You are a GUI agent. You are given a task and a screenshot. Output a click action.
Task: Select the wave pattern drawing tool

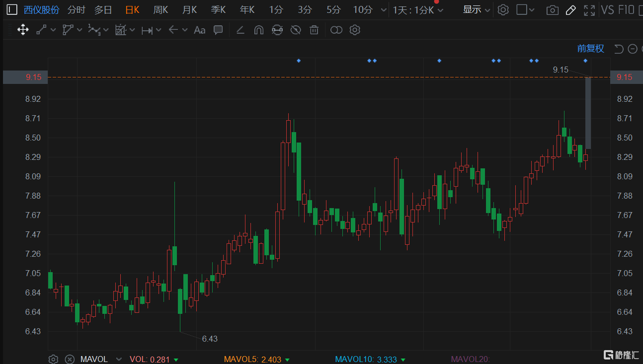click(94, 30)
